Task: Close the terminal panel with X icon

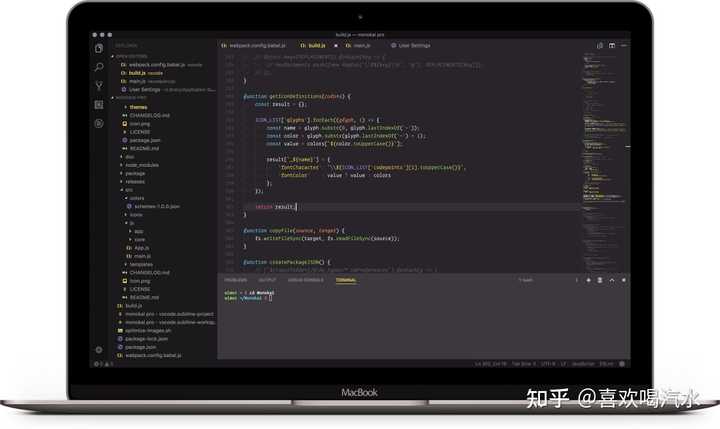Action: click(x=624, y=280)
